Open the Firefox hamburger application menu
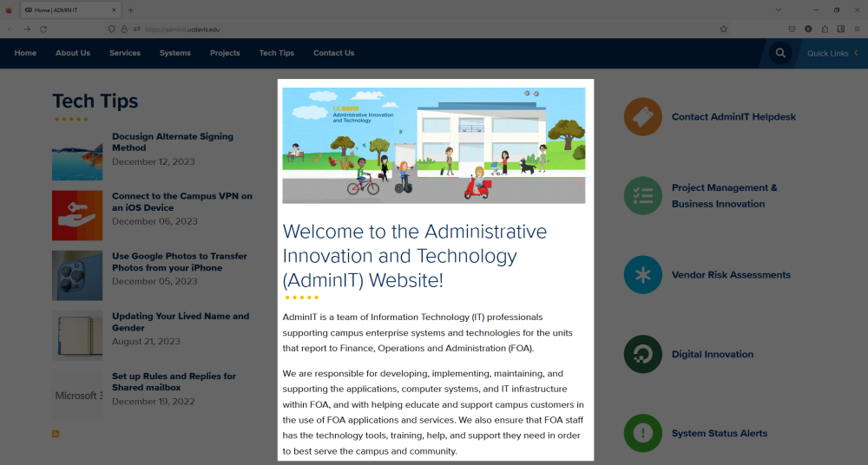 pyautogui.click(x=856, y=29)
